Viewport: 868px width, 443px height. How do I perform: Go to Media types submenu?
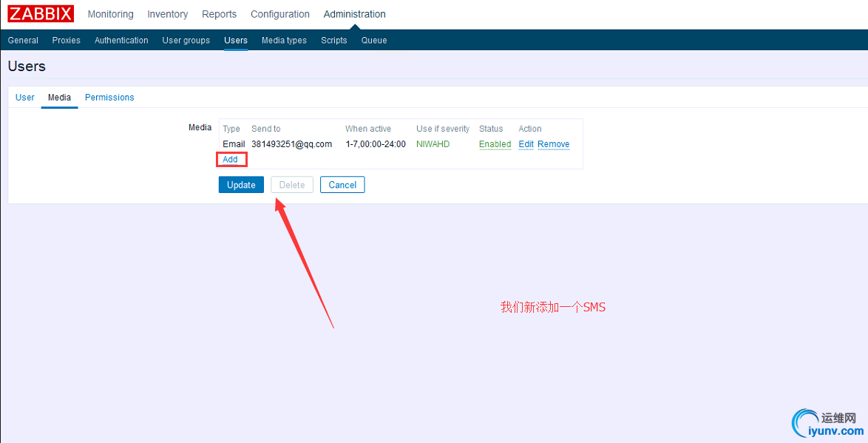pyautogui.click(x=284, y=41)
